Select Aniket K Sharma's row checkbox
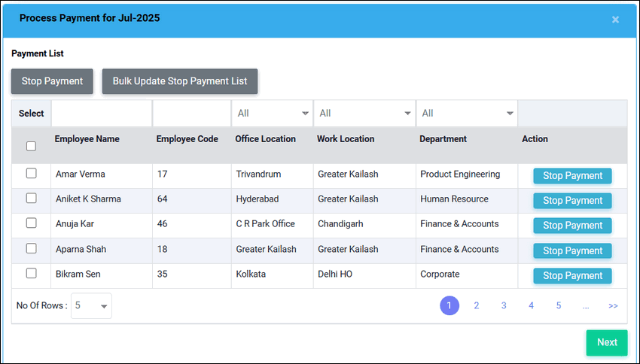This screenshot has width=640, height=364. click(31, 199)
